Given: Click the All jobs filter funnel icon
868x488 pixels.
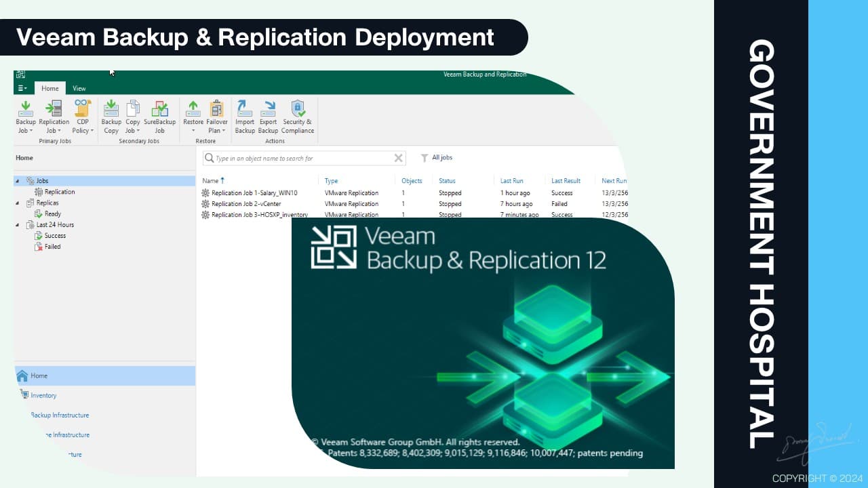Looking at the screenshot, I should 425,158.
